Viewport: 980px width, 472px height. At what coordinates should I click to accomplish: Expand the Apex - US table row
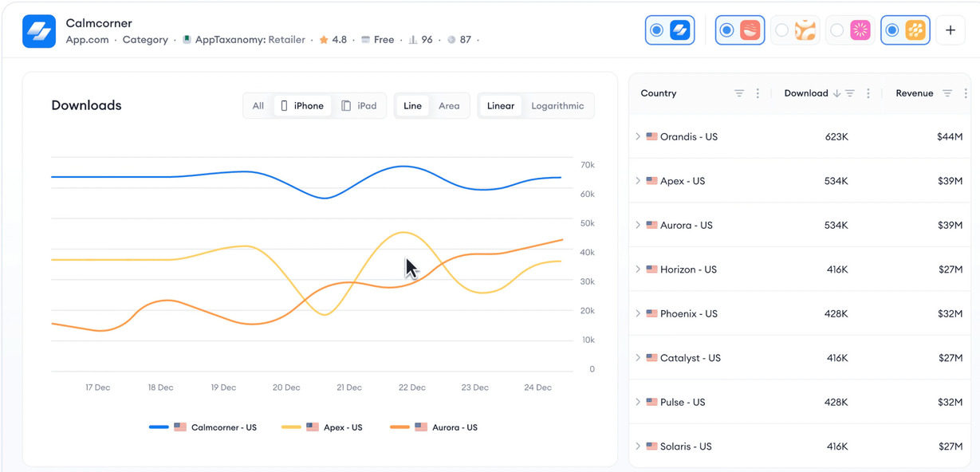tap(638, 181)
